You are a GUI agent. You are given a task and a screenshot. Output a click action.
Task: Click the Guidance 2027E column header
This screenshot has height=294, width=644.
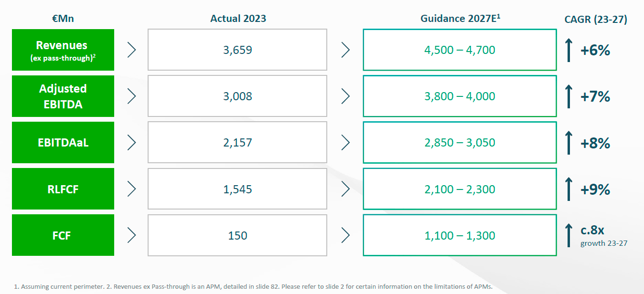pyautogui.click(x=460, y=19)
